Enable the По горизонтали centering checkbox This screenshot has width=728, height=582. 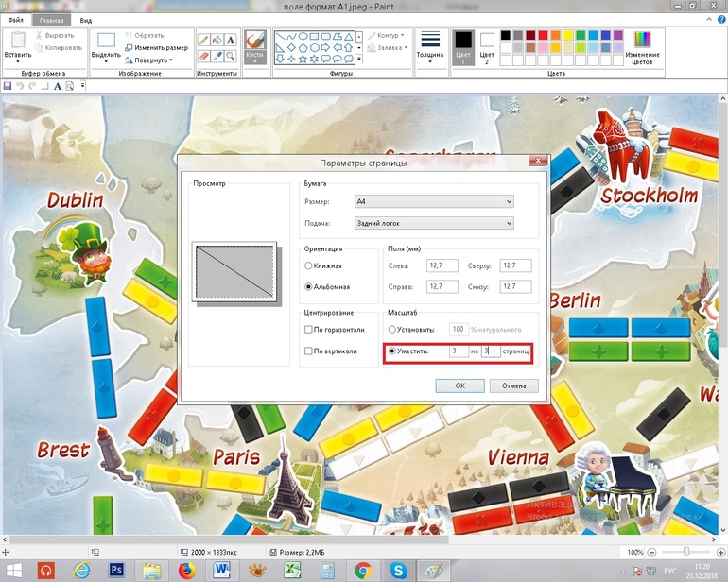(x=308, y=330)
